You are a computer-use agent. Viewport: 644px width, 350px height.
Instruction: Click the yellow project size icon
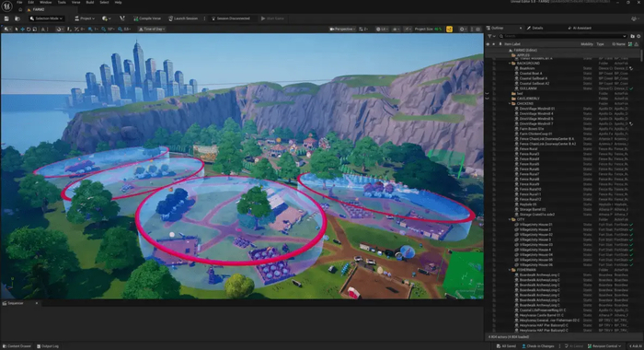click(449, 29)
